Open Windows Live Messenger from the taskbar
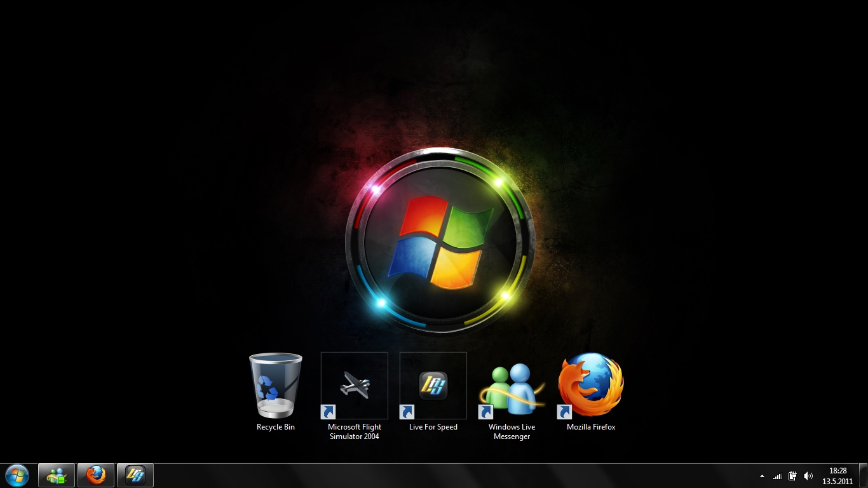 tap(57, 475)
